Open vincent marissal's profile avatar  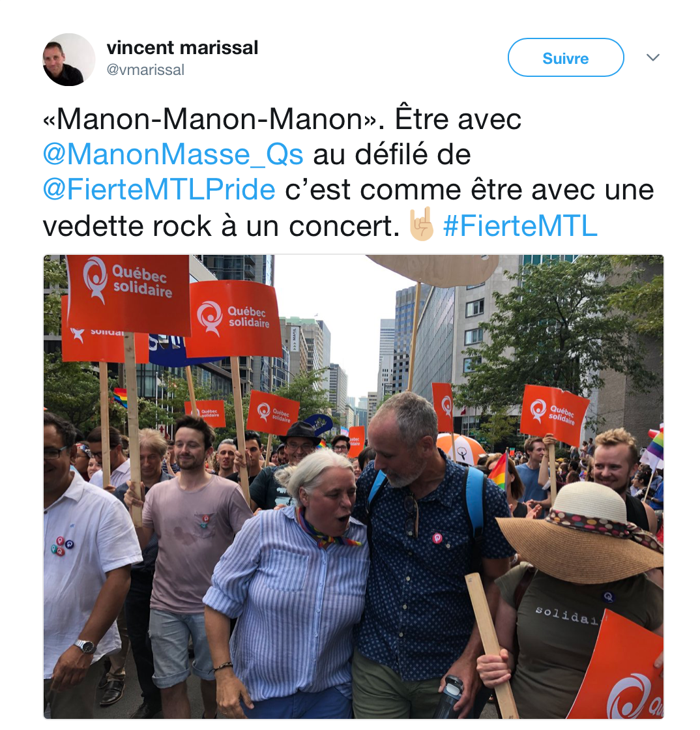(69, 59)
